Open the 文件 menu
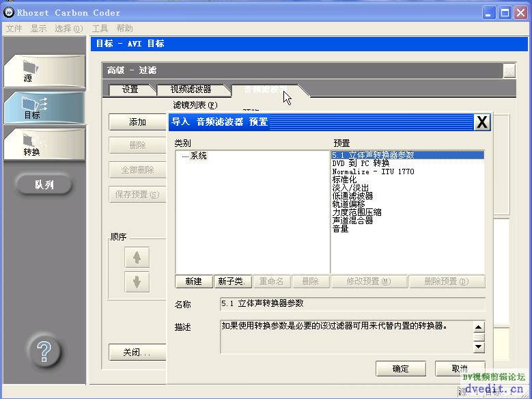This screenshot has width=532, height=399. [x=14, y=29]
